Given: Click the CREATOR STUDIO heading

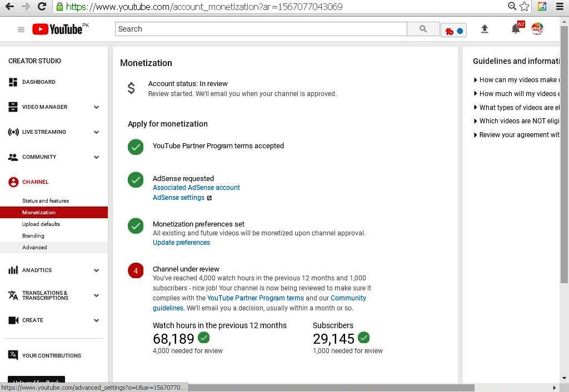Looking at the screenshot, I should 35,61.
